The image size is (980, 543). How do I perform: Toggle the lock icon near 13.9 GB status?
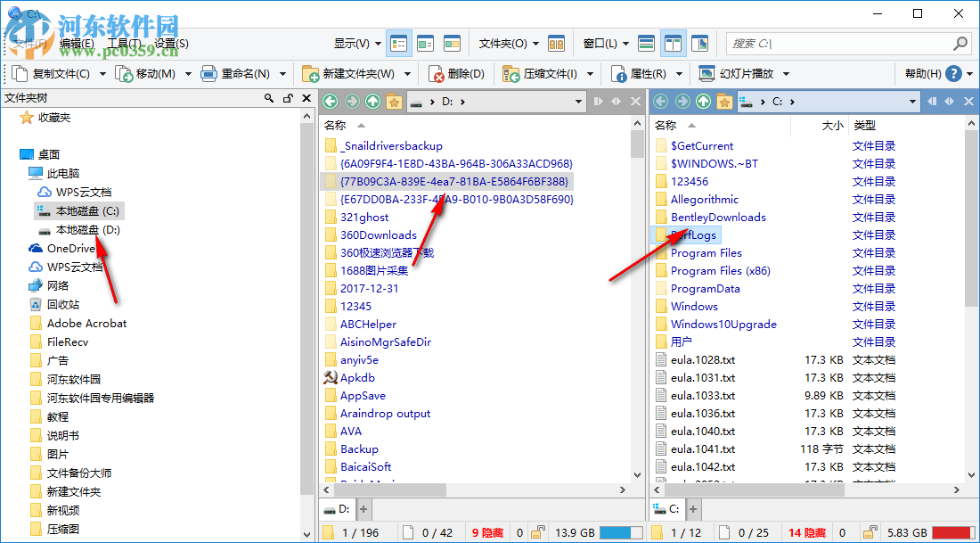coord(539,531)
